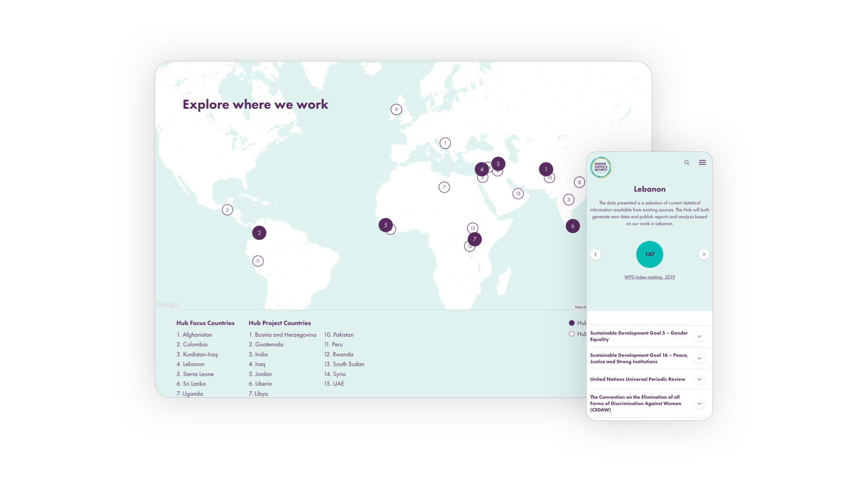Viewport: 868px width, 482px height.
Task: Click Bosnia and Herzegovina in project list
Action: pos(282,335)
